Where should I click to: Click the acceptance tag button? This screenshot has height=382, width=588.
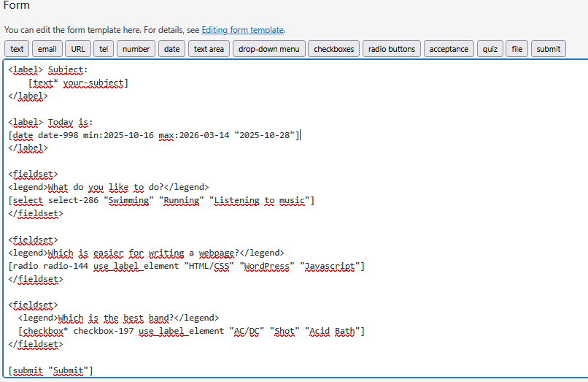coord(449,49)
